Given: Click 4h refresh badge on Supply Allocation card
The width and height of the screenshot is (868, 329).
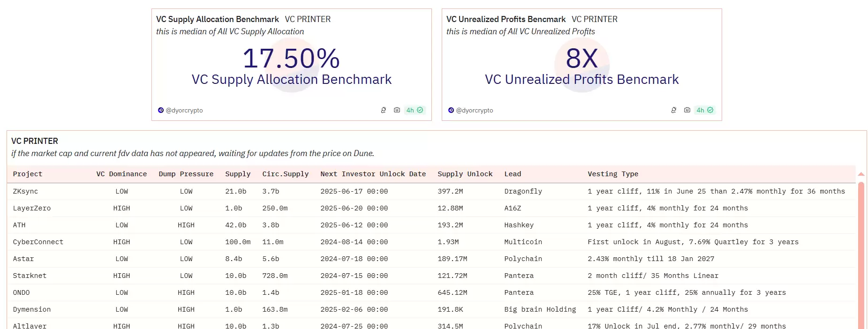Looking at the screenshot, I should 415,110.
